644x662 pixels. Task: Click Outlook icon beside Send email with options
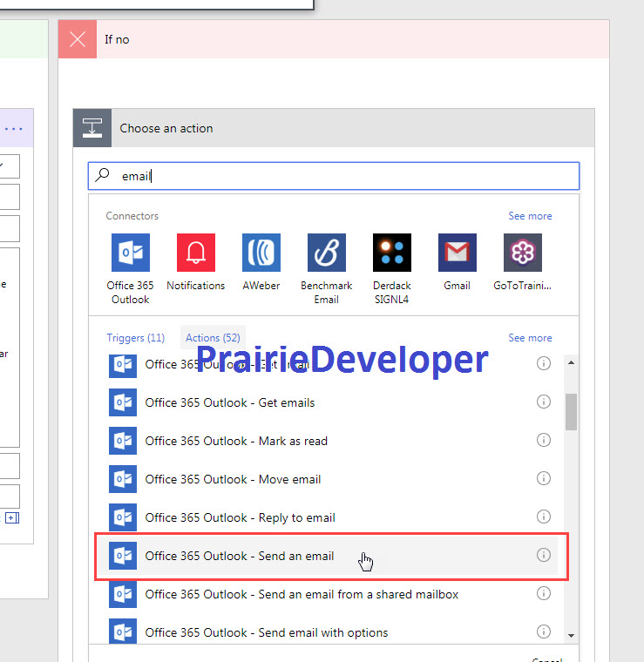[123, 632]
